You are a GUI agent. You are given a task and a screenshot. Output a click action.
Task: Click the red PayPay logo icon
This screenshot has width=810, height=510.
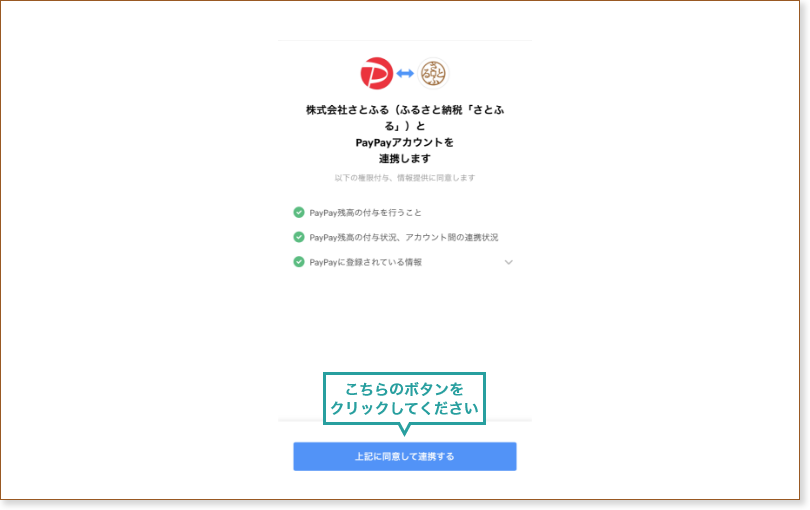click(x=377, y=73)
